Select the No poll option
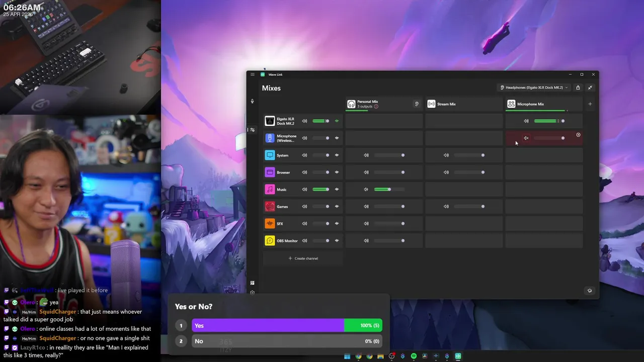The height and width of the screenshot is (362, 644). [x=287, y=341]
